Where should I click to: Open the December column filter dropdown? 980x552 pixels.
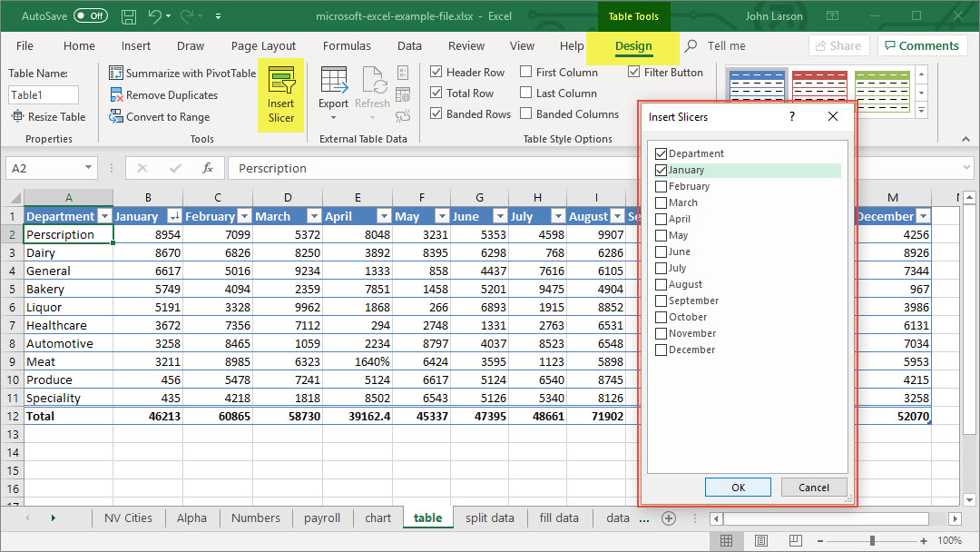click(x=923, y=216)
